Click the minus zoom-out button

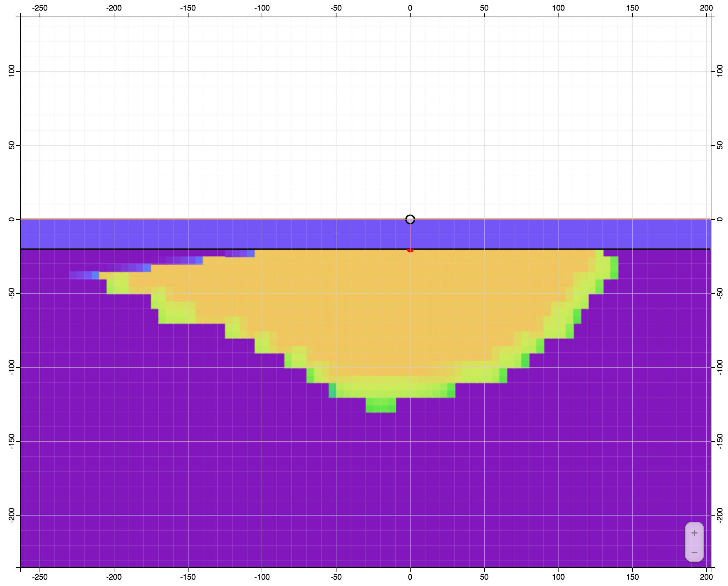pyautogui.click(x=694, y=552)
